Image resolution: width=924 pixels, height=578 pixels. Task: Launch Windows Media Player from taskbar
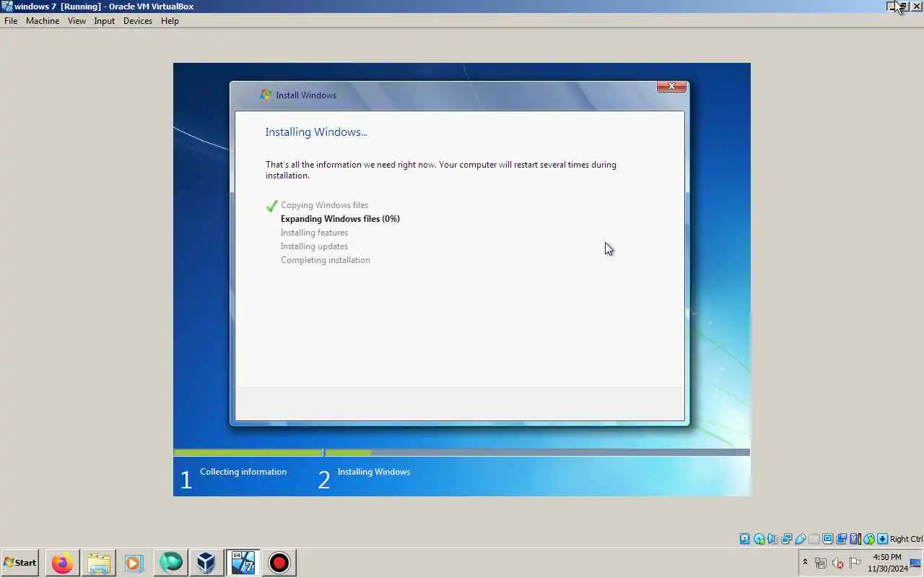(x=134, y=562)
